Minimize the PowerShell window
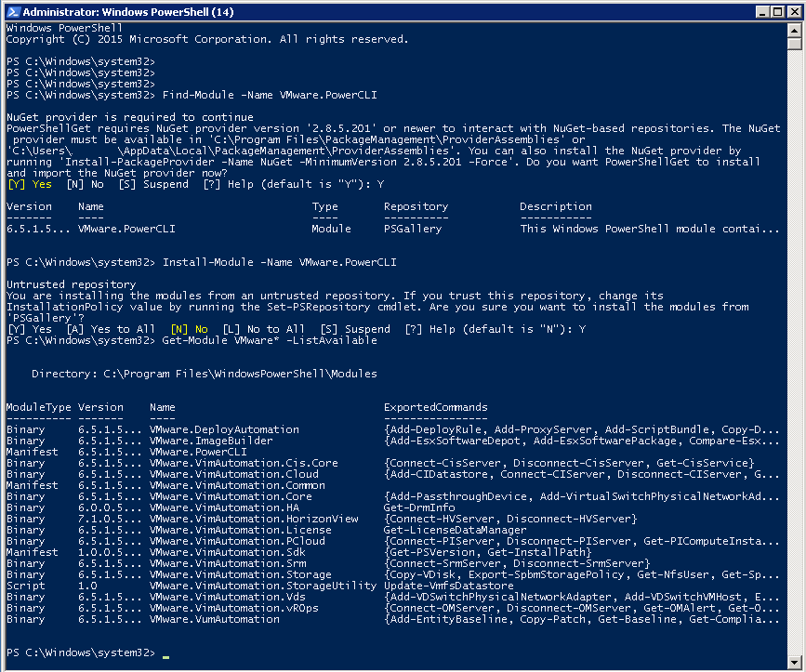Screen dimensions: 806x672 [x=762, y=11]
